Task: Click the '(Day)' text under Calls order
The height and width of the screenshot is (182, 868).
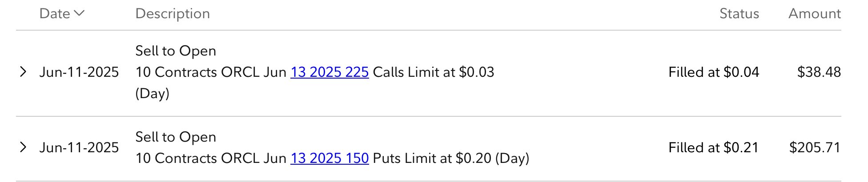Action: (x=153, y=93)
